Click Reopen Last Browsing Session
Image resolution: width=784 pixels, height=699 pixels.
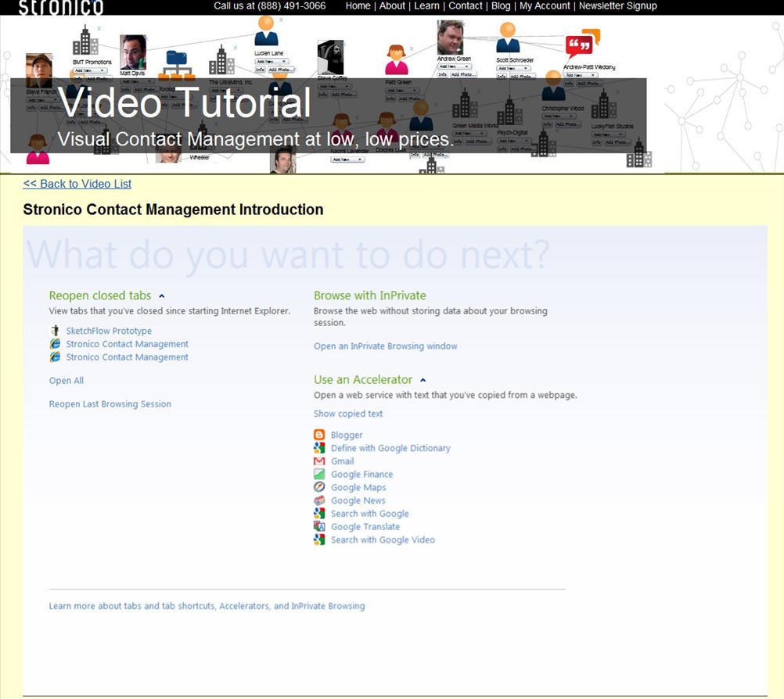[x=110, y=404]
